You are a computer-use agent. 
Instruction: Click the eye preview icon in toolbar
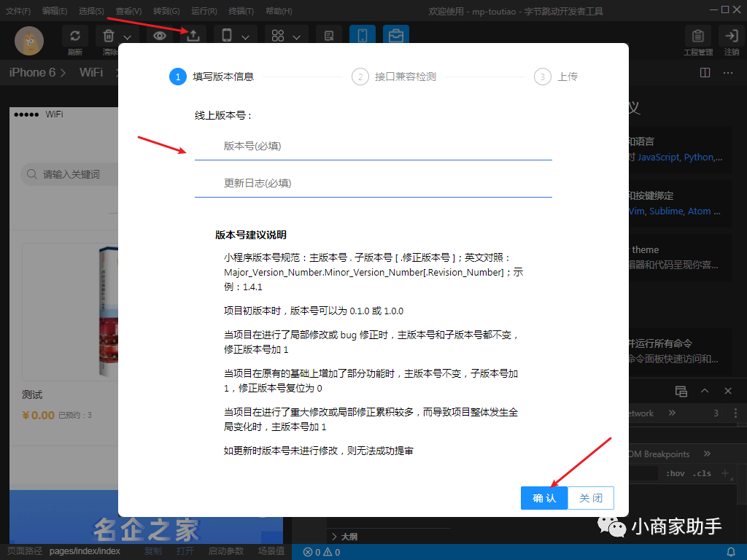click(x=160, y=36)
